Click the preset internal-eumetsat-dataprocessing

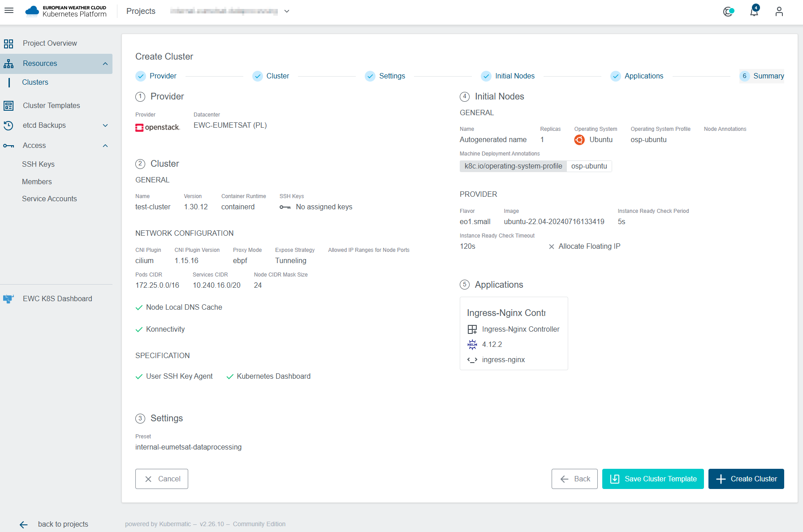point(188,447)
